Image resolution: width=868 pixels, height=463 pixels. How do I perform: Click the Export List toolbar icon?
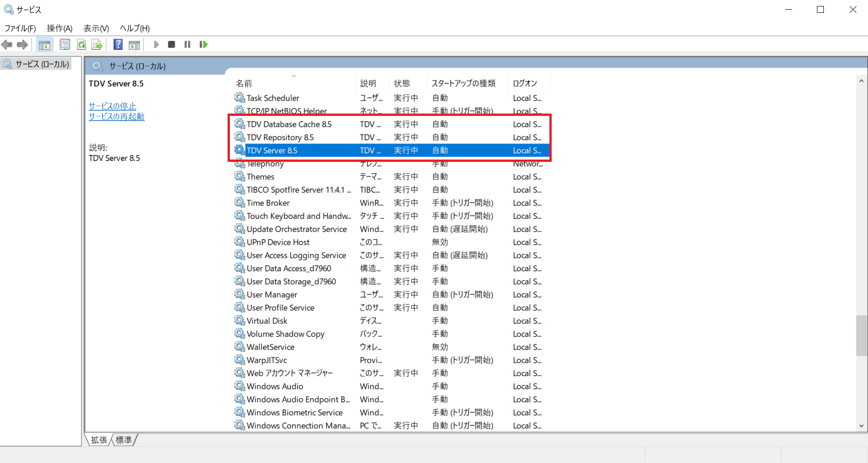tap(97, 45)
